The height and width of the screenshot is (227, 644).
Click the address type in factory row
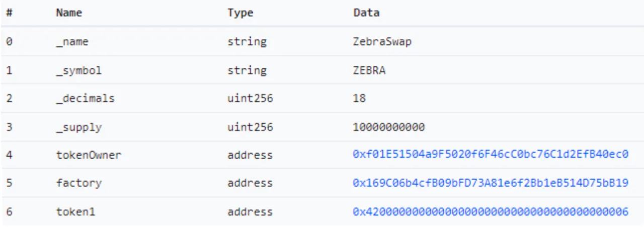click(x=250, y=183)
